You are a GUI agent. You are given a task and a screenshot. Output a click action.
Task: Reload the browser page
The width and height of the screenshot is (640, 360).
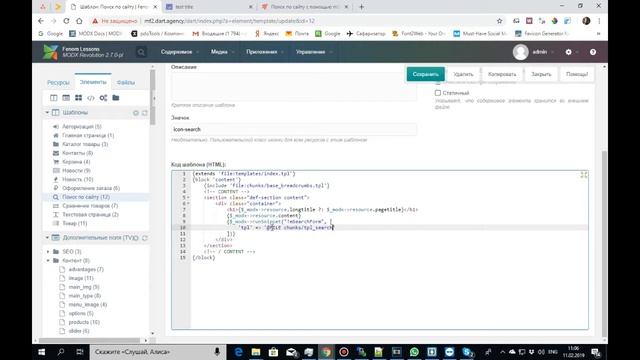click(66, 21)
